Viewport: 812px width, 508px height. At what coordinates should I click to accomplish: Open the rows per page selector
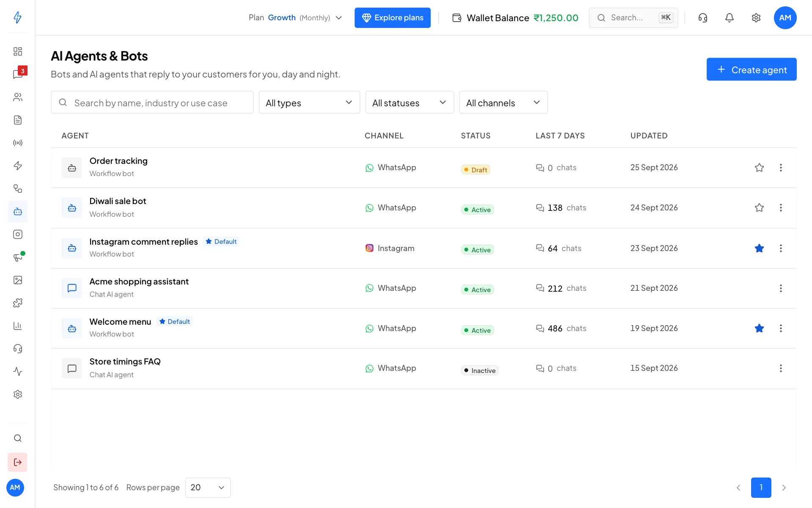point(208,487)
